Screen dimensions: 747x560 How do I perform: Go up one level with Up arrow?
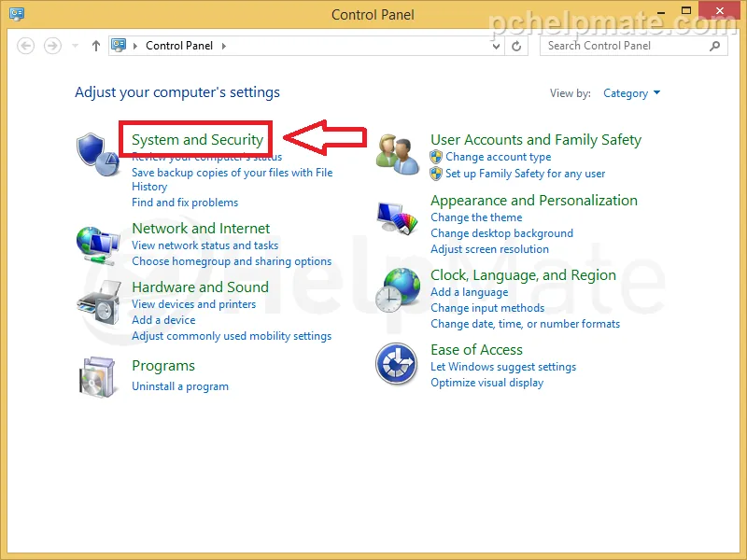(96, 46)
